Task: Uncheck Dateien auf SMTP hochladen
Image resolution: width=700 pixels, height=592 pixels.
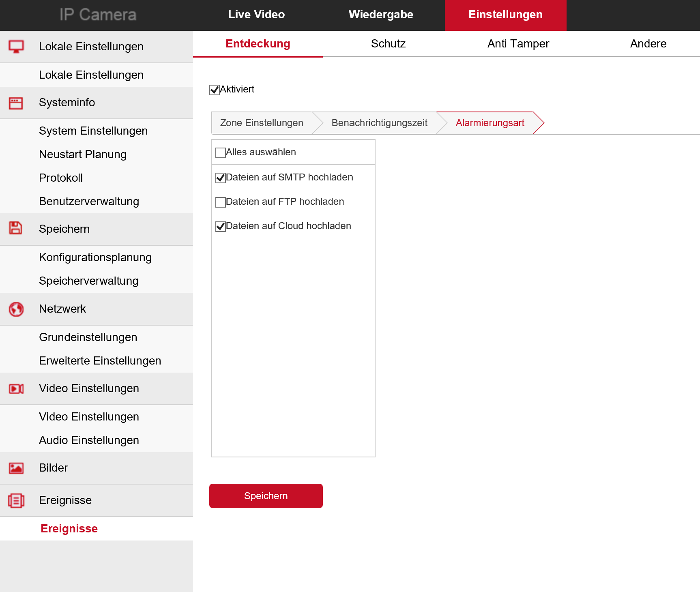Action: (221, 178)
